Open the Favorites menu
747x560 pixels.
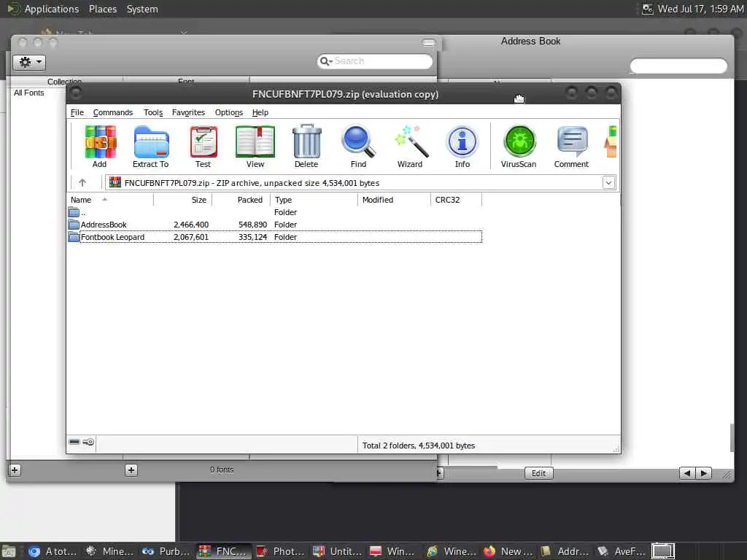click(188, 112)
